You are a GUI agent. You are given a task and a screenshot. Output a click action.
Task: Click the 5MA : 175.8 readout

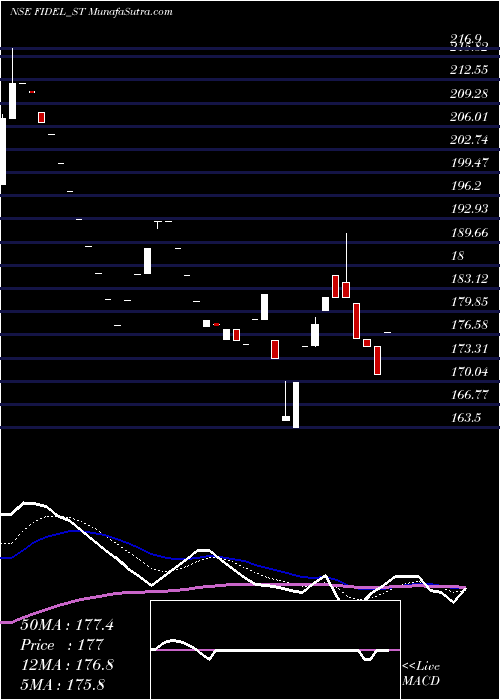point(62,684)
